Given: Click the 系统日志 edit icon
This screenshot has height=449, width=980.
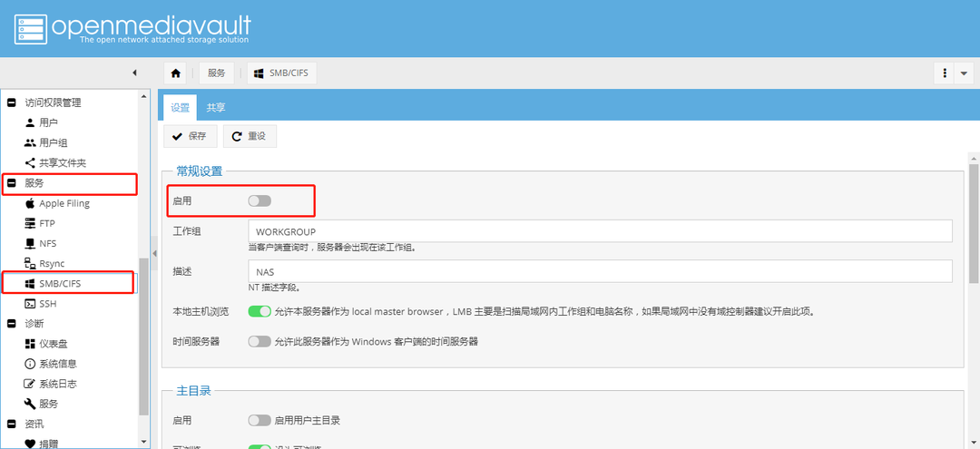Looking at the screenshot, I should pos(30,384).
